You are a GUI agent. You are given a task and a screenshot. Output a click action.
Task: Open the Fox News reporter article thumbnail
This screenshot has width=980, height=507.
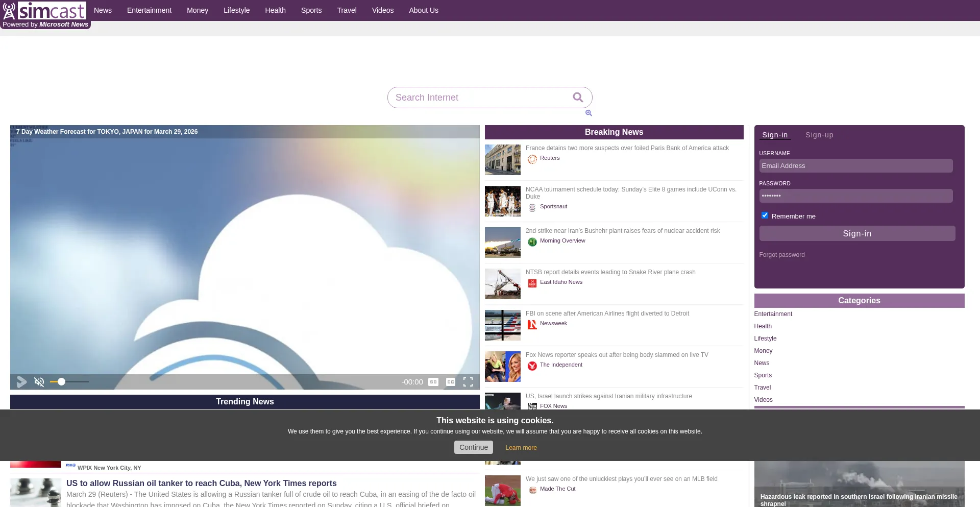coord(503,367)
